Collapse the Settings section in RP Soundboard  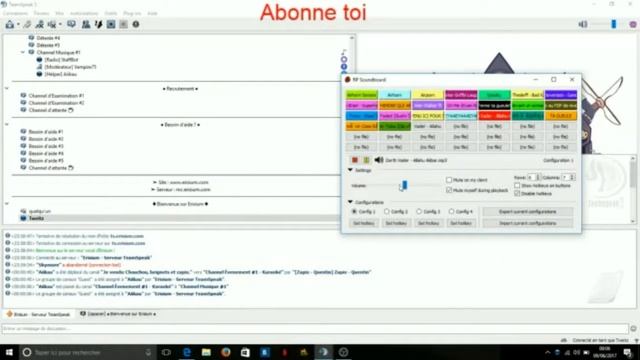(350, 170)
